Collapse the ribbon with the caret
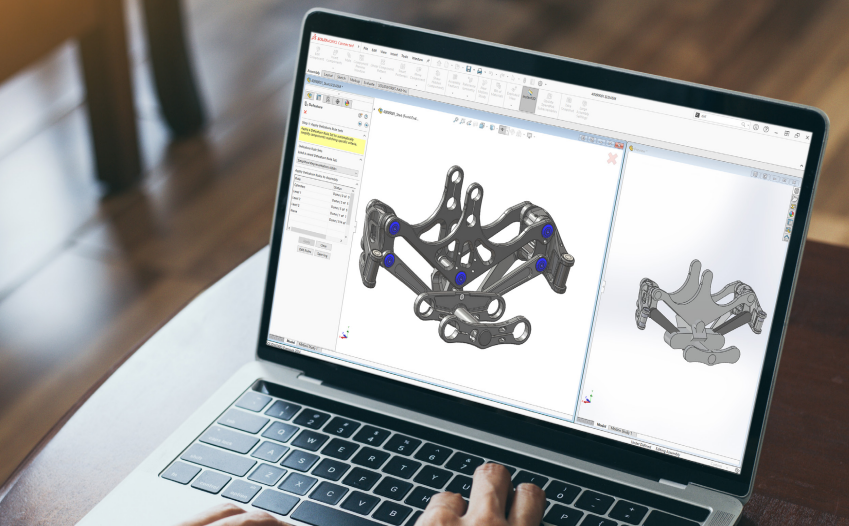This screenshot has width=849, height=526. tap(801, 165)
